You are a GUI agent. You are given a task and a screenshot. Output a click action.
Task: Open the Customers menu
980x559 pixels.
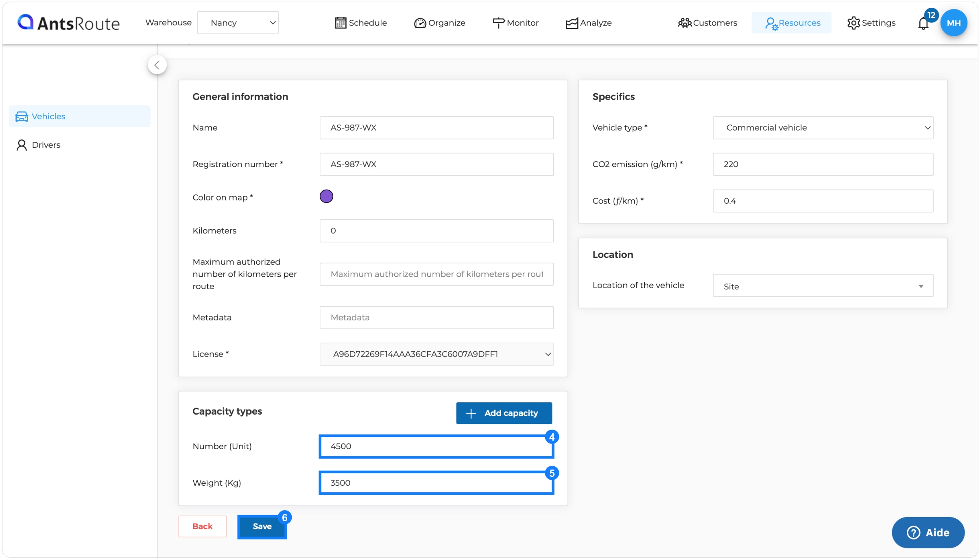click(x=707, y=23)
